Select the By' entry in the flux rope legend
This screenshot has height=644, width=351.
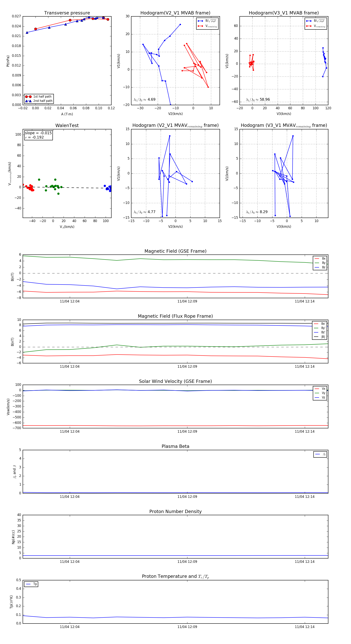[320, 328]
